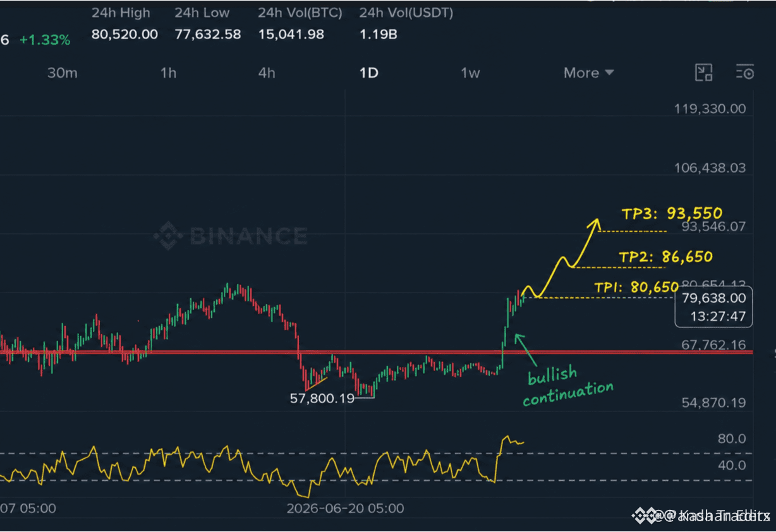This screenshot has height=532, width=776.
Task: Click the 106,438.03 price axis label
Action: point(710,168)
